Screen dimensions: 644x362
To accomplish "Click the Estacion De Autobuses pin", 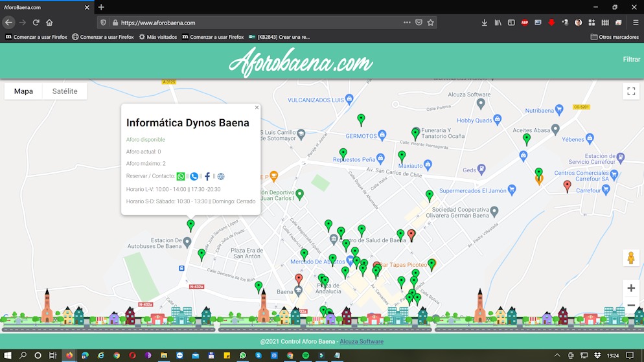I will coord(187,242).
